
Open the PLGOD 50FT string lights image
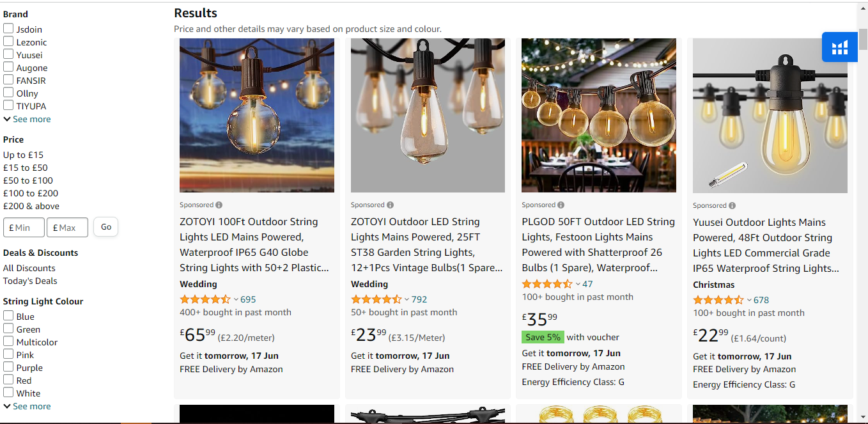click(x=599, y=115)
